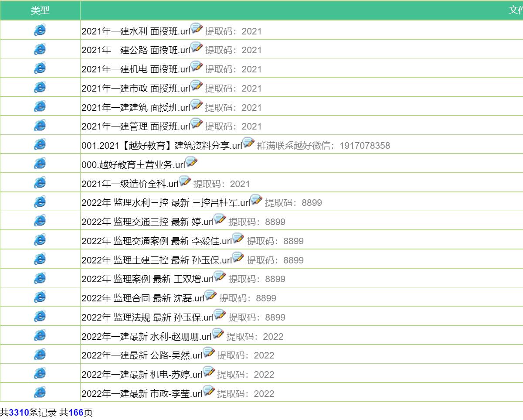Screen dimensions: 523x420
Task: Open 2022年 监理案例 最新 王双增.url
Action: tap(147, 279)
